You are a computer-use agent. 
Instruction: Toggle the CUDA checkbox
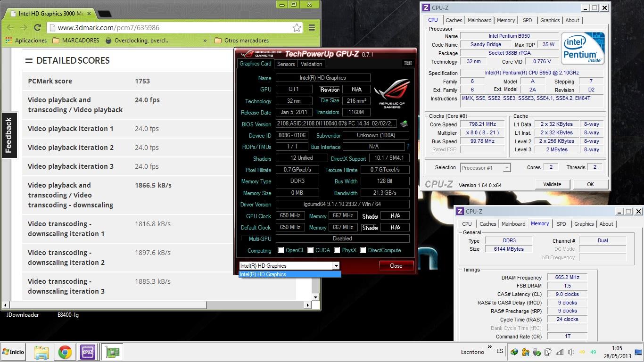pyautogui.click(x=311, y=250)
